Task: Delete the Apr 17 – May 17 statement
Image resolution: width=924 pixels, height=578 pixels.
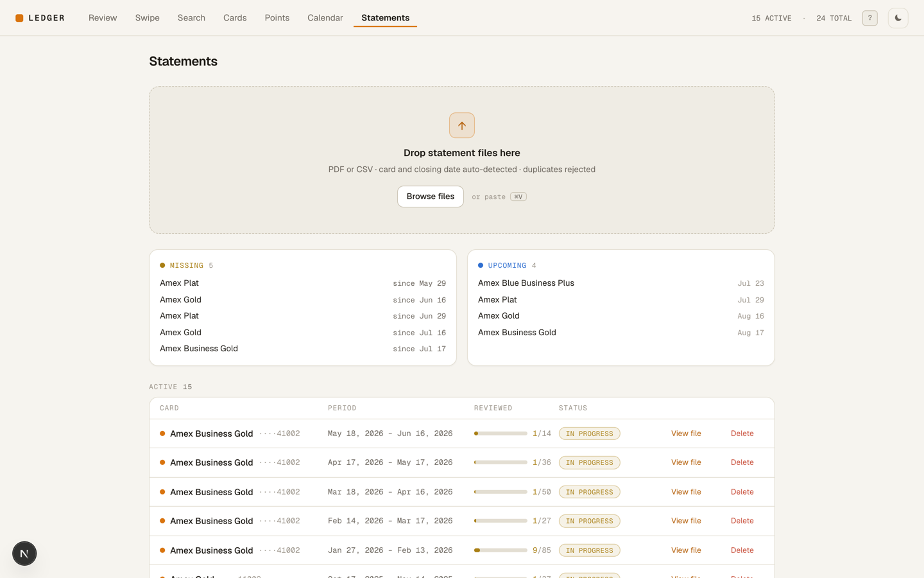Action: click(742, 462)
